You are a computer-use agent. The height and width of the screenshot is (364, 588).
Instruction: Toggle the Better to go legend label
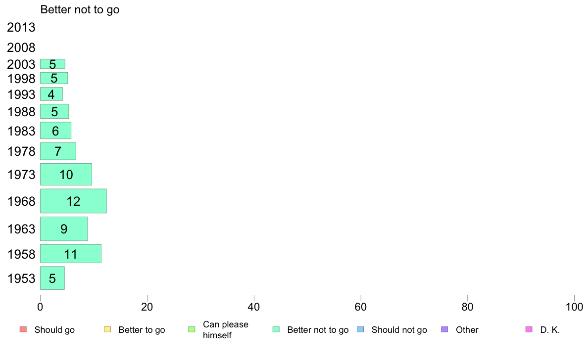pos(142,330)
